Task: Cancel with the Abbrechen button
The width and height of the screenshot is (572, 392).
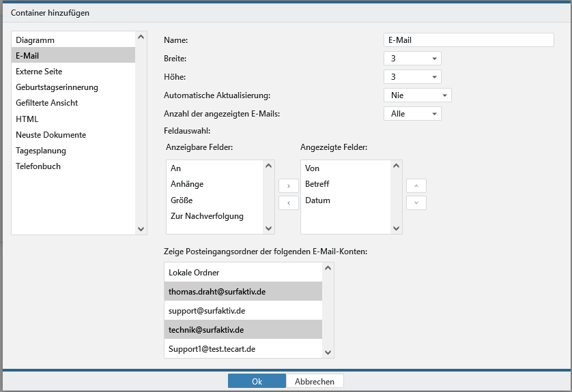Action: point(315,382)
